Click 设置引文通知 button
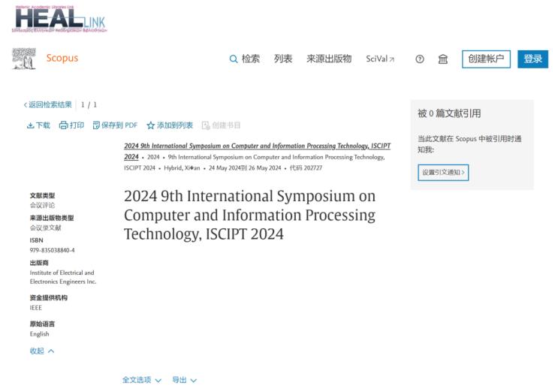Image resolution: width=558 pixels, height=392 pixels. coord(443,173)
